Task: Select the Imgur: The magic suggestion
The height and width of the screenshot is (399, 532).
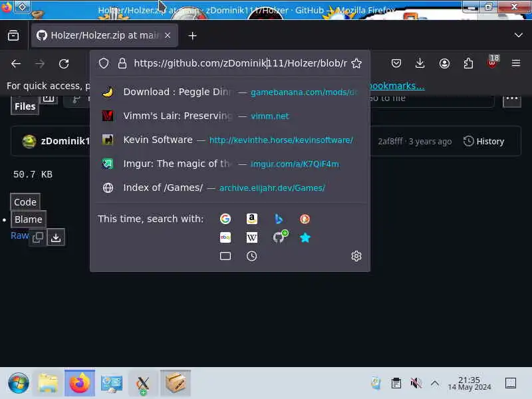Action: pyautogui.click(x=230, y=164)
